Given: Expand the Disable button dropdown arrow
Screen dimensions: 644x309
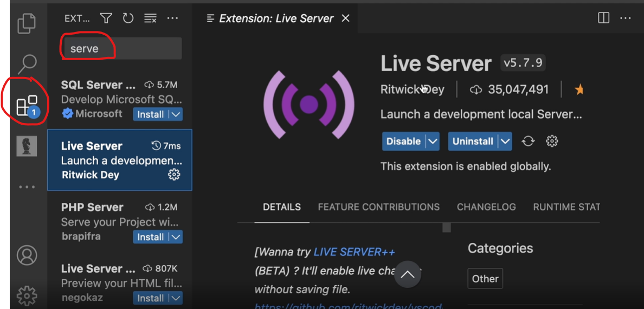Looking at the screenshot, I should pos(433,141).
